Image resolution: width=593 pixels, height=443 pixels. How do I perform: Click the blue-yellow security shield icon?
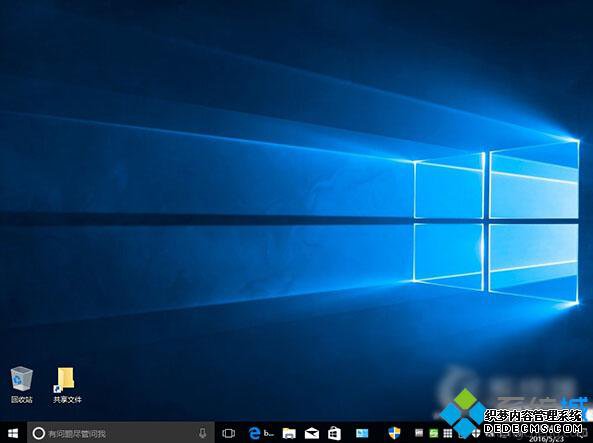(x=394, y=433)
